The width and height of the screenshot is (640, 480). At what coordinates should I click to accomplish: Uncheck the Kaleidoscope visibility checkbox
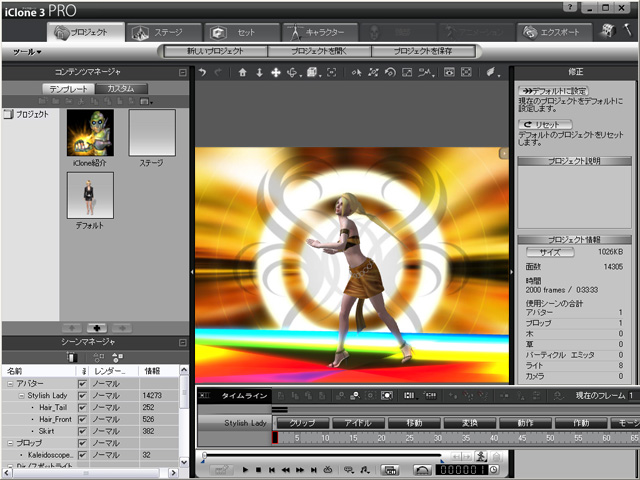pyautogui.click(x=82, y=455)
